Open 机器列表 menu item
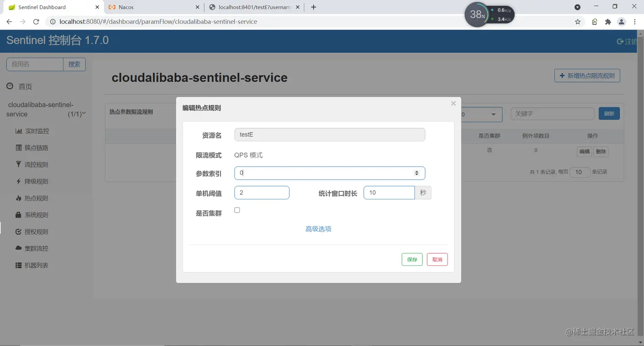This screenshot has width=644, height=346. click(32, 265)
